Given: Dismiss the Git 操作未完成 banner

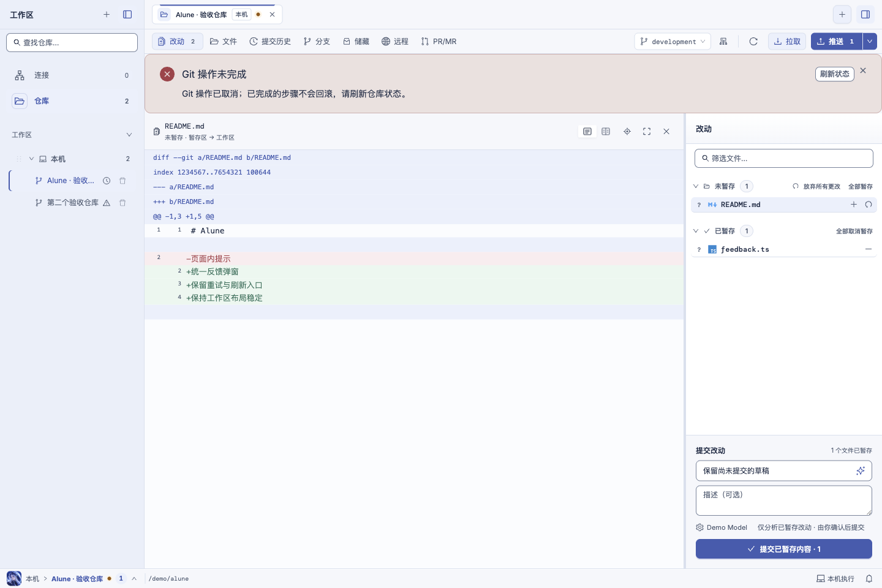Looking at the screenshot, I should (863, 71).
